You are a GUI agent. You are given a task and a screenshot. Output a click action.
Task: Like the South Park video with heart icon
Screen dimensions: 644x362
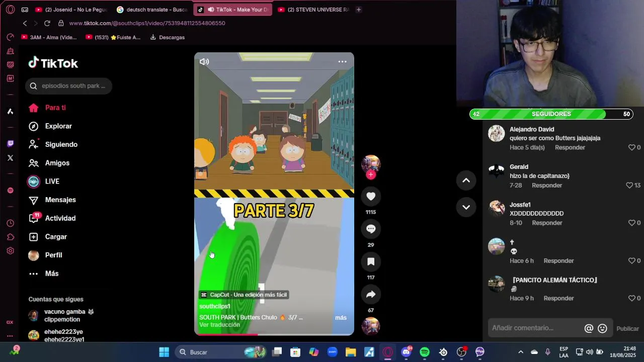pyautogui.click(x=371, y=196)
